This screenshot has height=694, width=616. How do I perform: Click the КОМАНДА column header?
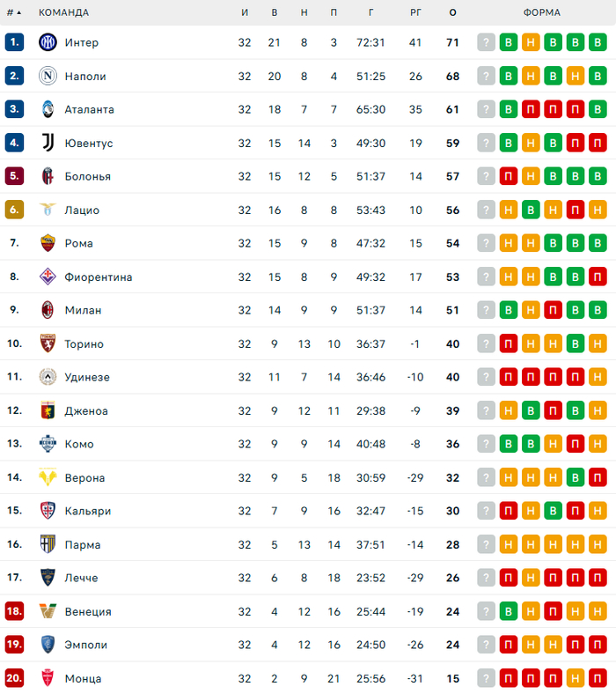[x=63, y=12]
